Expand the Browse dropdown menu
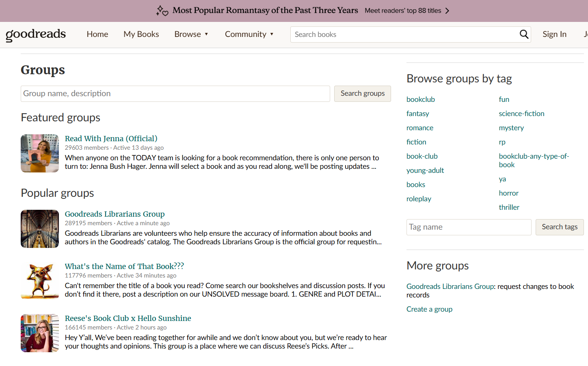 tap(191, 34)
